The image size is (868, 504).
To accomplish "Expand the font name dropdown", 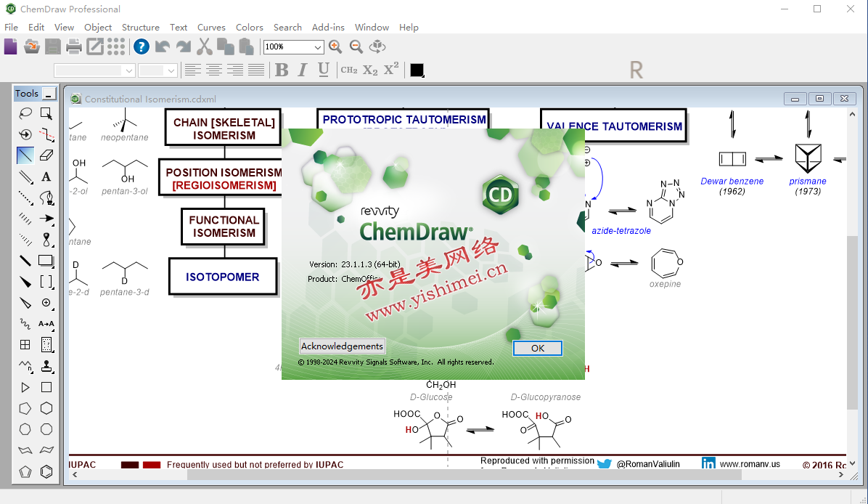I will [128, 70].
